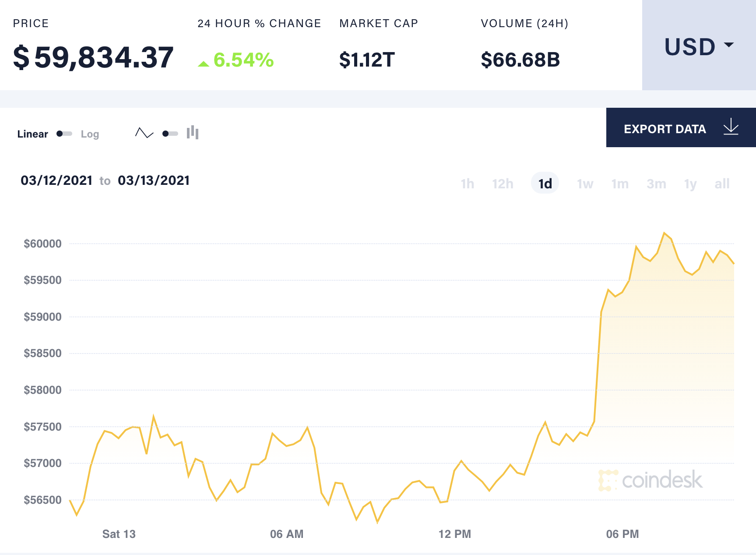Click the download arrow on Export Data
Image resolution: width=756 pixels, height=555 pixels.
pyautogui.click(x=730, y=128)
